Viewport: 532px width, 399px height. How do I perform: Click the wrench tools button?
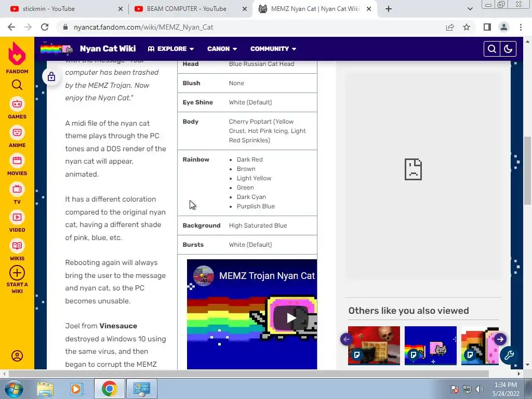click(x=509, y=355)
